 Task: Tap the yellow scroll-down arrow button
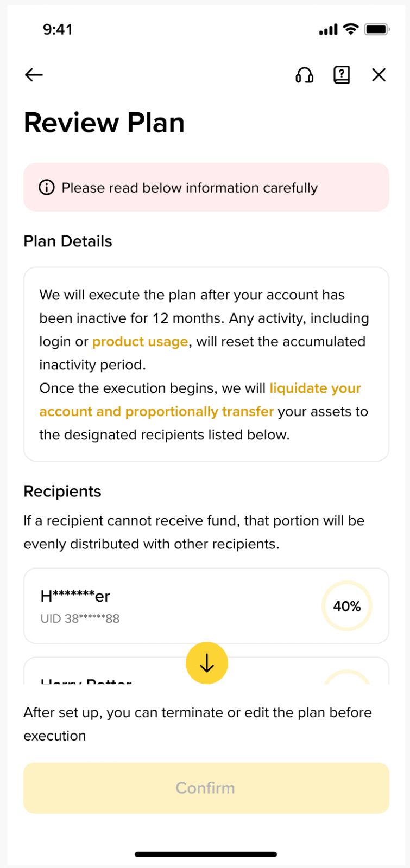[207, 663]
